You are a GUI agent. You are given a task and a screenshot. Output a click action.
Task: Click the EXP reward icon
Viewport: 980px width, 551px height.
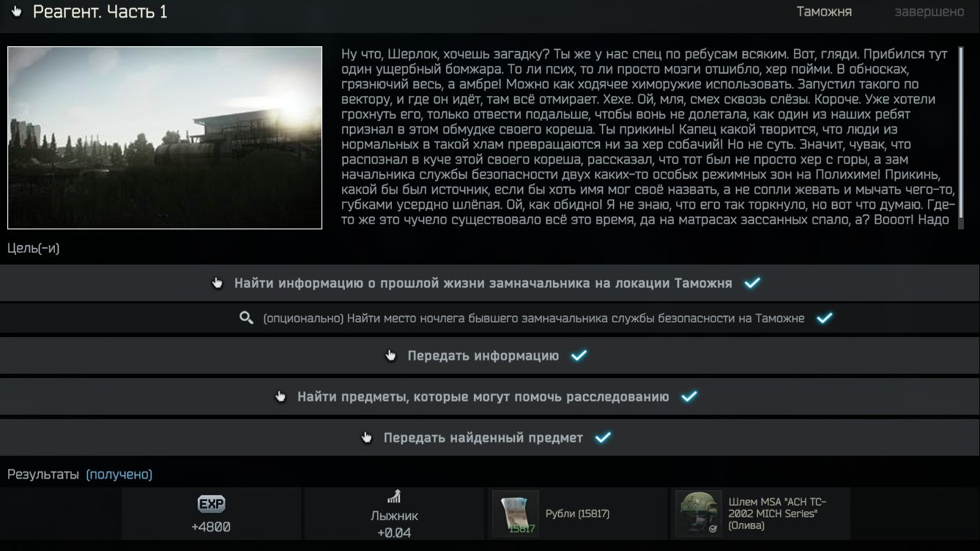212,504
